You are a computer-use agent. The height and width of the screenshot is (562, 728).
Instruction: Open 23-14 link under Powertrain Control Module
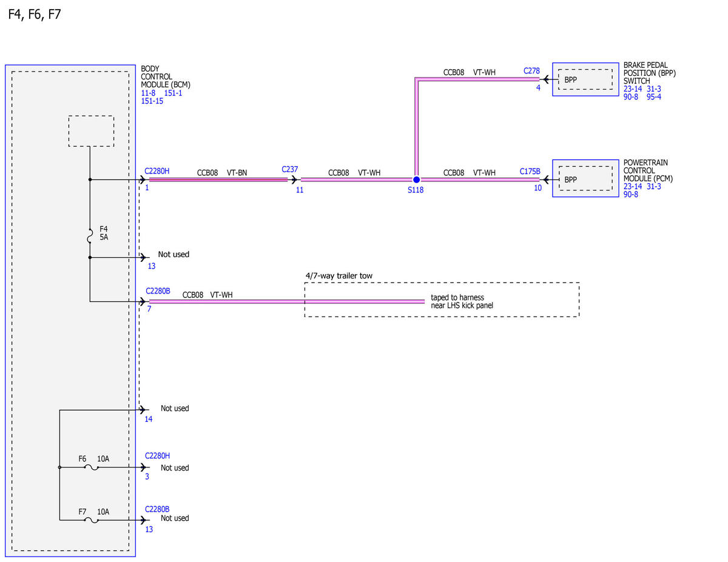(633, 187)
